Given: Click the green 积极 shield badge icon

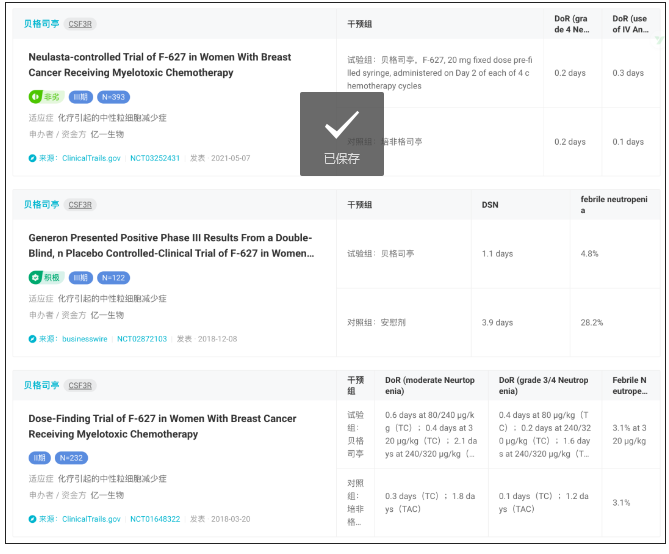Looking at the screenshot, I should (36, 278).
